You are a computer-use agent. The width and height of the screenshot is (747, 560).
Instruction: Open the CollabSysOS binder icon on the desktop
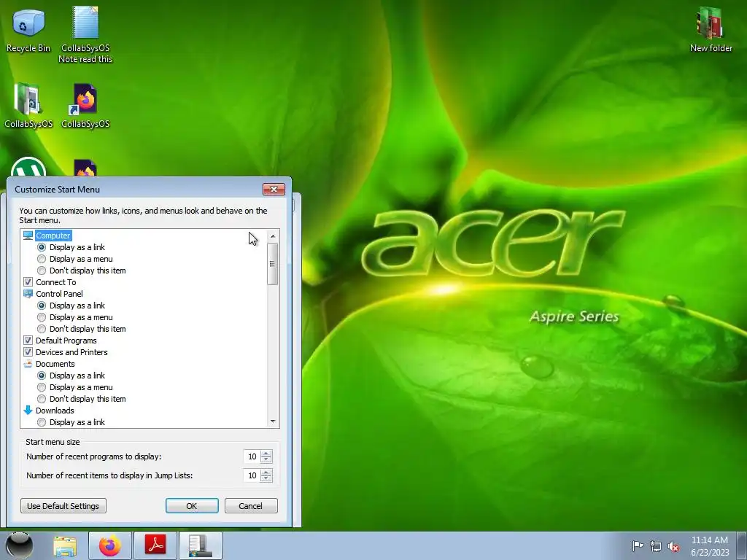28,106
